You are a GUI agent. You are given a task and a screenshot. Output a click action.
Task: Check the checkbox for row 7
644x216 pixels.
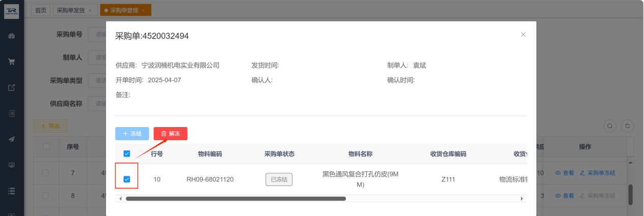(x=45, y=173)
